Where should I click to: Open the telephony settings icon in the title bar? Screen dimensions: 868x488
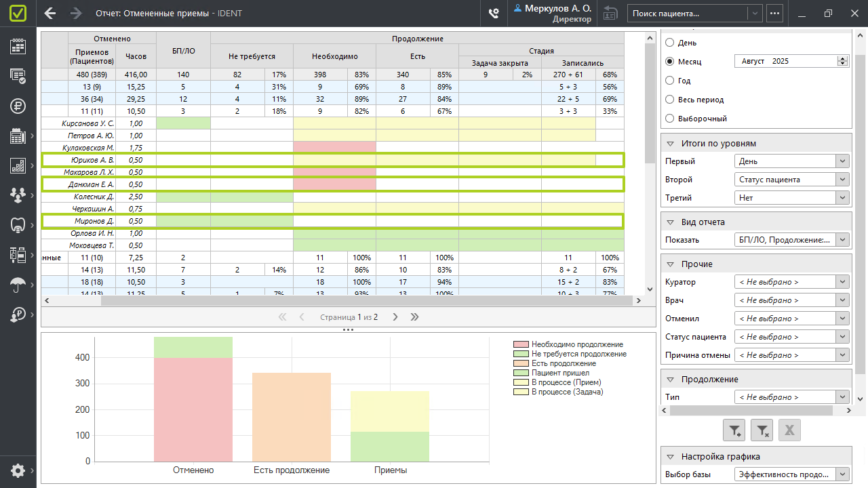tap(494, 13)
